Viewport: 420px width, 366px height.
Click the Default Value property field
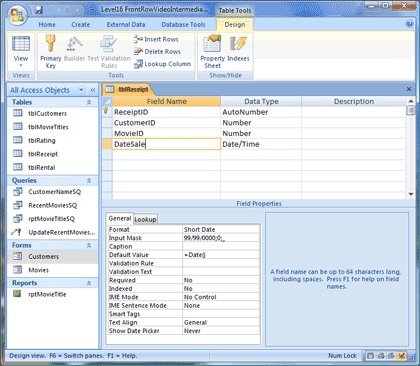pyautogui.click(x=221, y=255)
